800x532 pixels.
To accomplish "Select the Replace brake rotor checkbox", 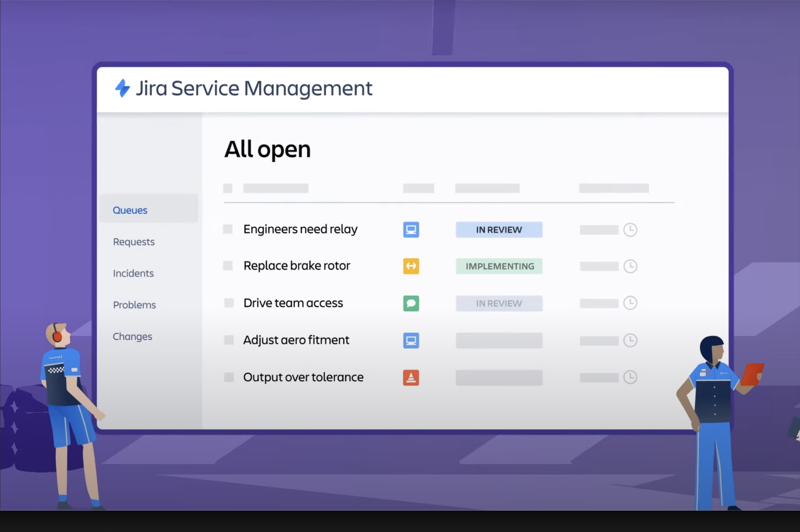I will coord(228,266).
